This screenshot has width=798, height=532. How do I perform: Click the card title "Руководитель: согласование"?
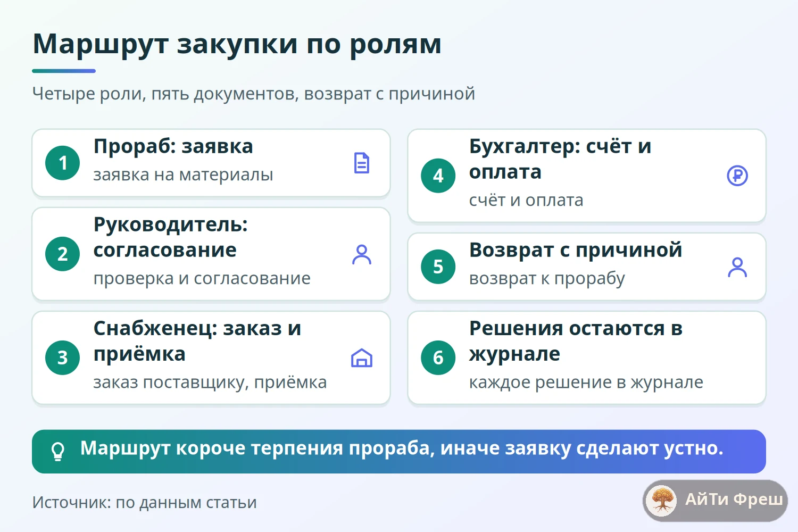[171, 237]
